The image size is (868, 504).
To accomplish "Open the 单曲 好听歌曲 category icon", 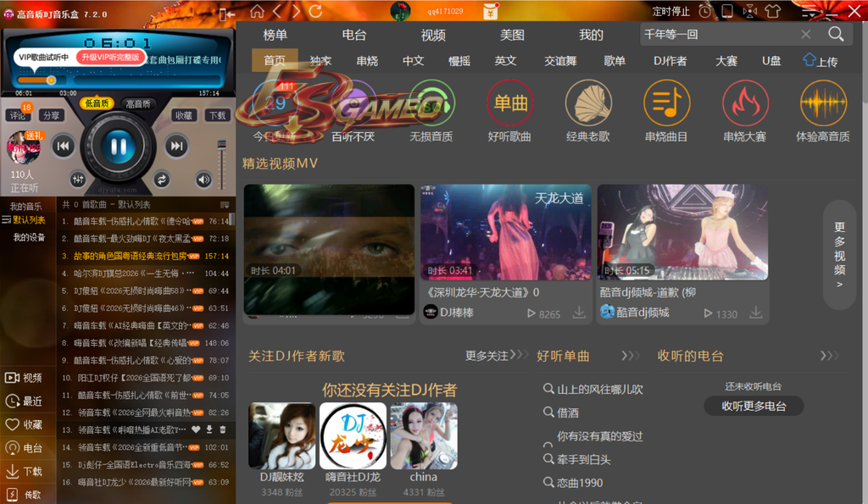I will point(509,102).
